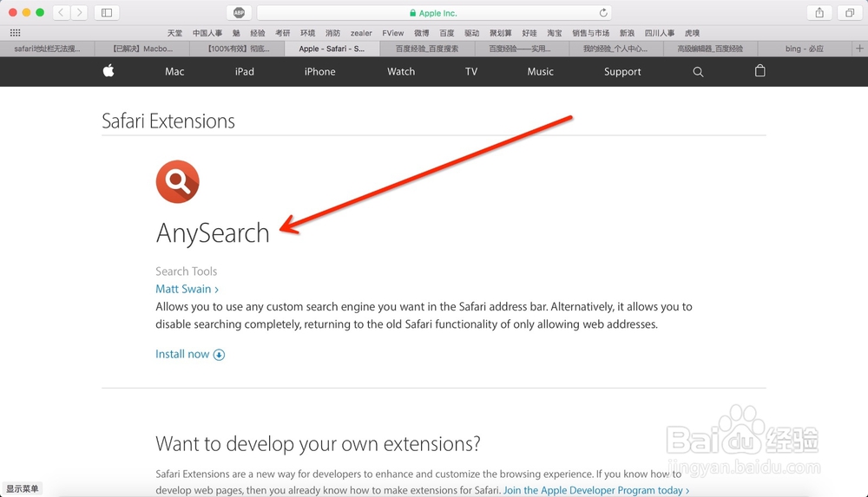This screenshot has width=868, height=497.
Task: Open the 天堂 bookmark
Action: pos(175,33)
